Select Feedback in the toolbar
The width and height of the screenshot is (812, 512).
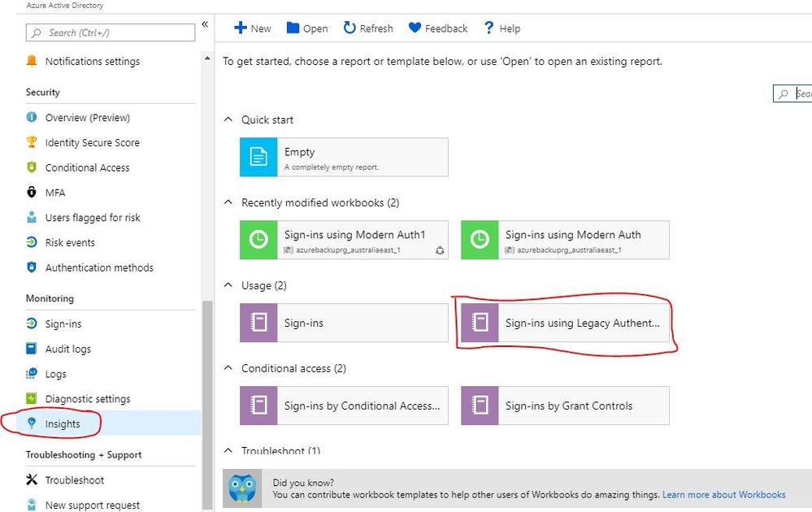point(437,28)
